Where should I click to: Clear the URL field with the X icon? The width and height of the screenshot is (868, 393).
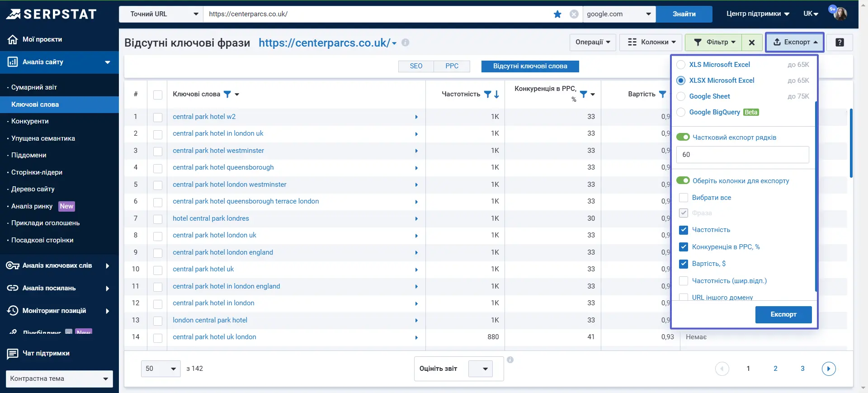(x=574, y=14)
